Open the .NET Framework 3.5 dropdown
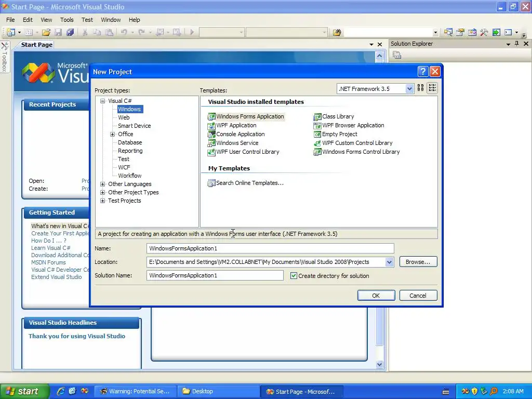Screen dimensions: 532x399 tap(409, 89)
